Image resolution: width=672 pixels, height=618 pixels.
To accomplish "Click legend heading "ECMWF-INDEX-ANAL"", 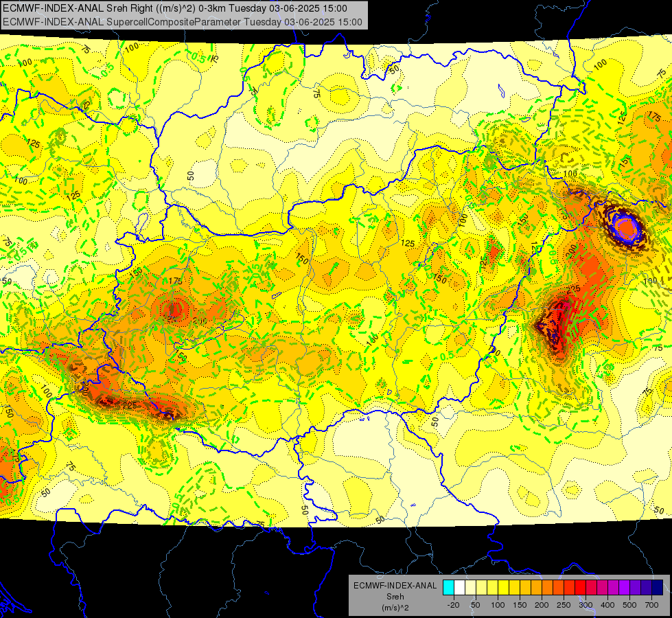I will pyautogui.click(x=395, y=586).
